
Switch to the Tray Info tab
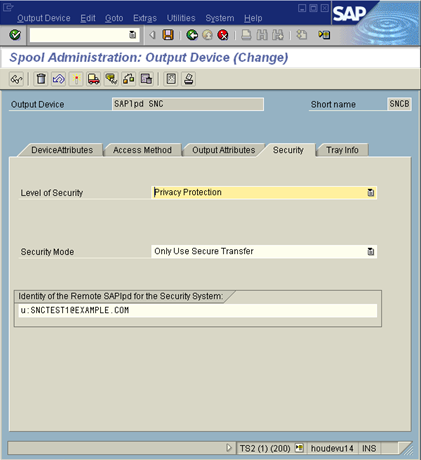342,150
